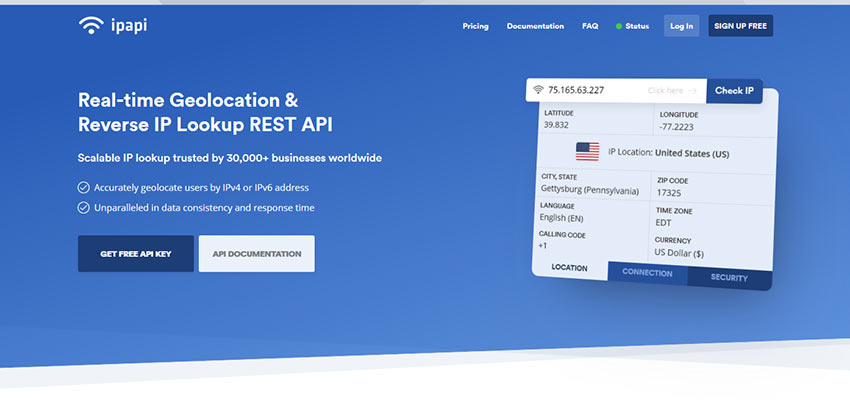Click 'Accurately geolocate users by IPv4' text

[x=202, y=188]
